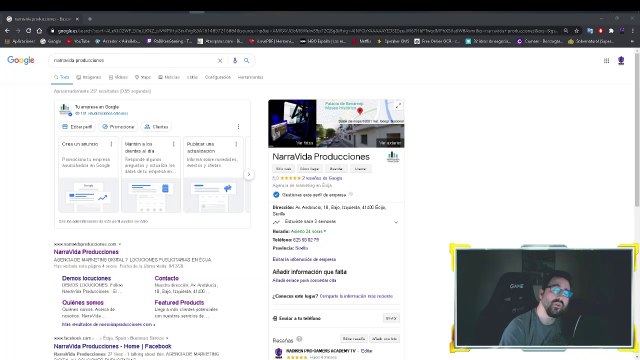Click the help icon next to Reseñas
640x360 pixels.
coord(299,339)
